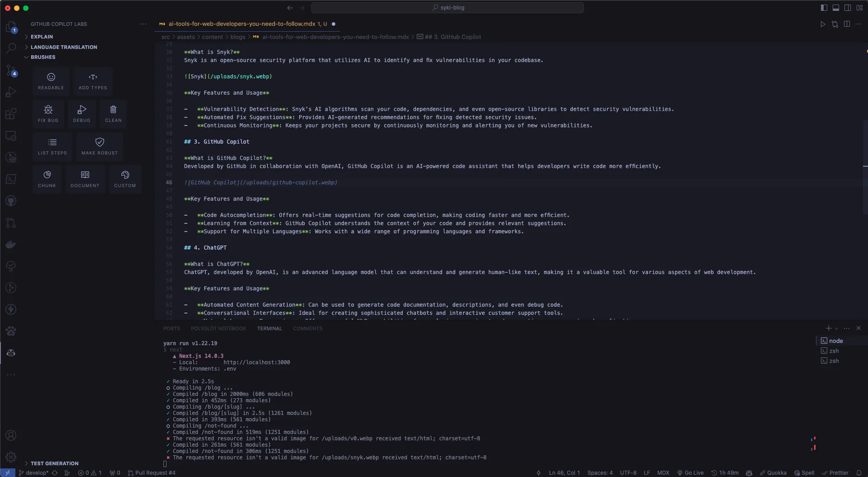Go back in navigation history
Image resolution: width=868 pixels, height=477 pixels.
coord(290,8)
